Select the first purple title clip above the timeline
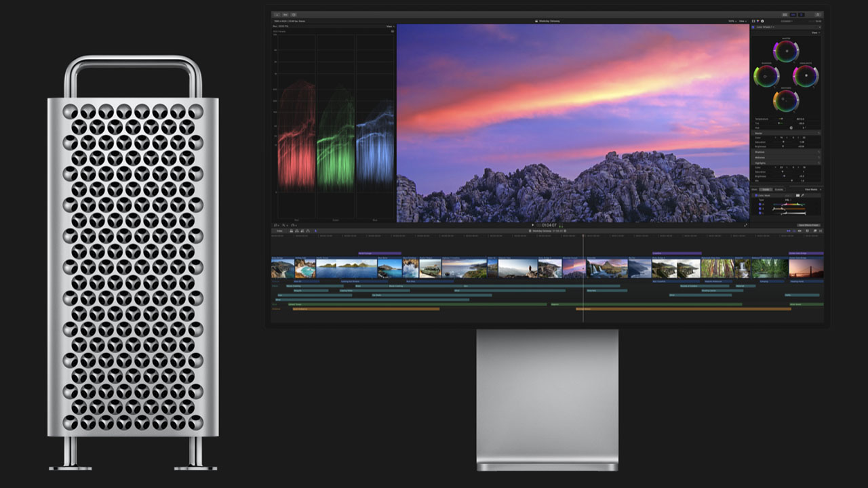 380,253
